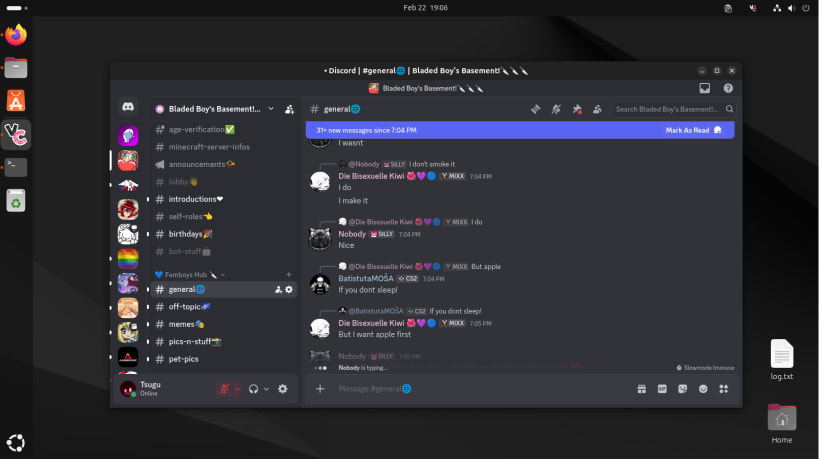Open user settings gear near Tsugu
The image size is (819, 459).
click(283, 389)
